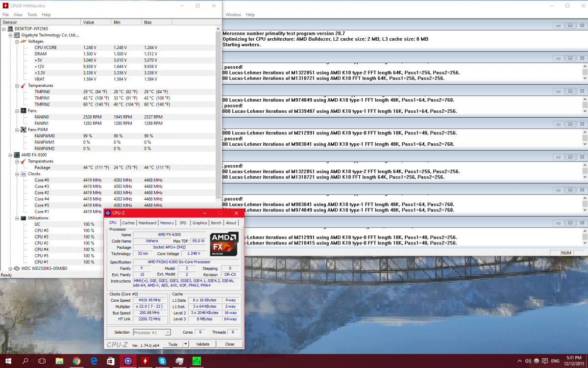Open the clock showing 5:31 PM

tap(574, 361)
